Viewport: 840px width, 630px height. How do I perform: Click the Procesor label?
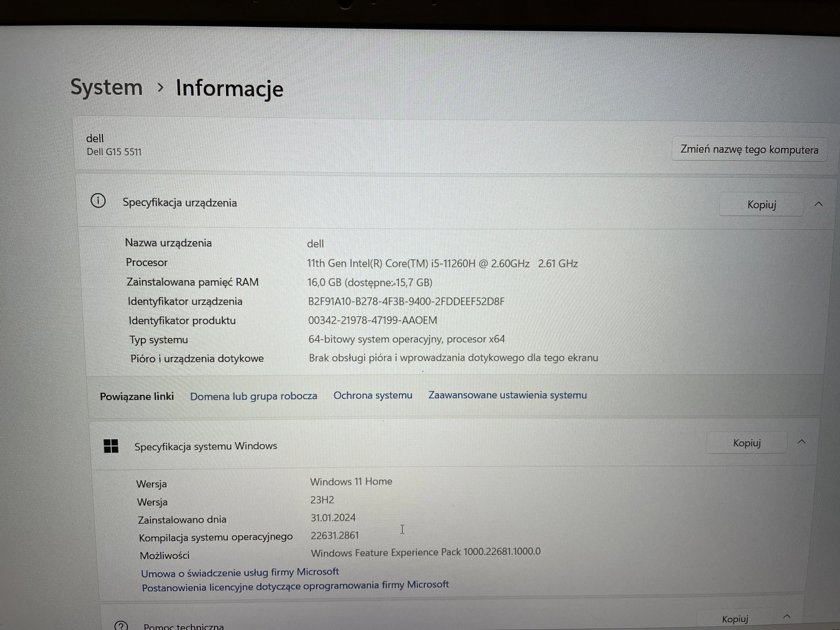click(x=147, y=262)
